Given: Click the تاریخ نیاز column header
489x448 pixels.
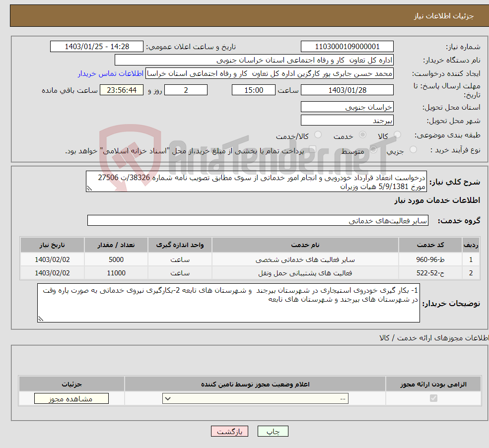Looking at the screenshot, I should [52, 245].
